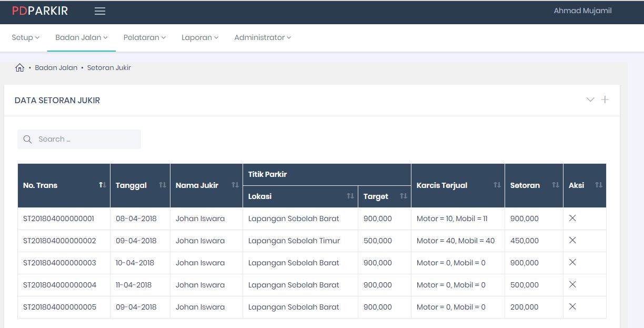Delete transaction ST201804000000001 with X icon
Image resolution: width=644 pixels, height=328 pixels.
tap(572, 218)
